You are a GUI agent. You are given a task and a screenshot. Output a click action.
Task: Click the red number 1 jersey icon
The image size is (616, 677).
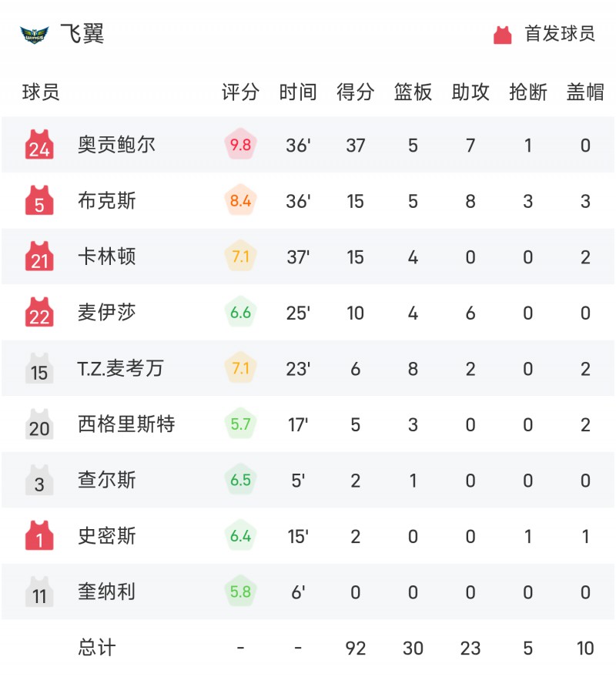(x=39, y=535)
